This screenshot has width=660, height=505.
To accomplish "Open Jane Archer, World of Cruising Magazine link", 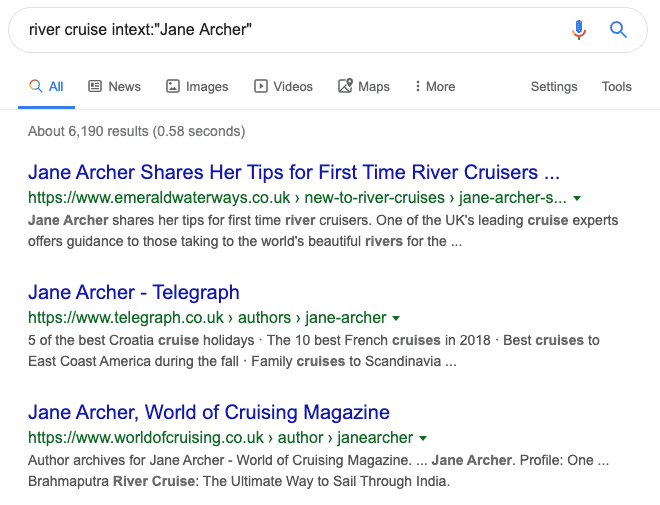I will pyautogui.click(x=209, y=412).
